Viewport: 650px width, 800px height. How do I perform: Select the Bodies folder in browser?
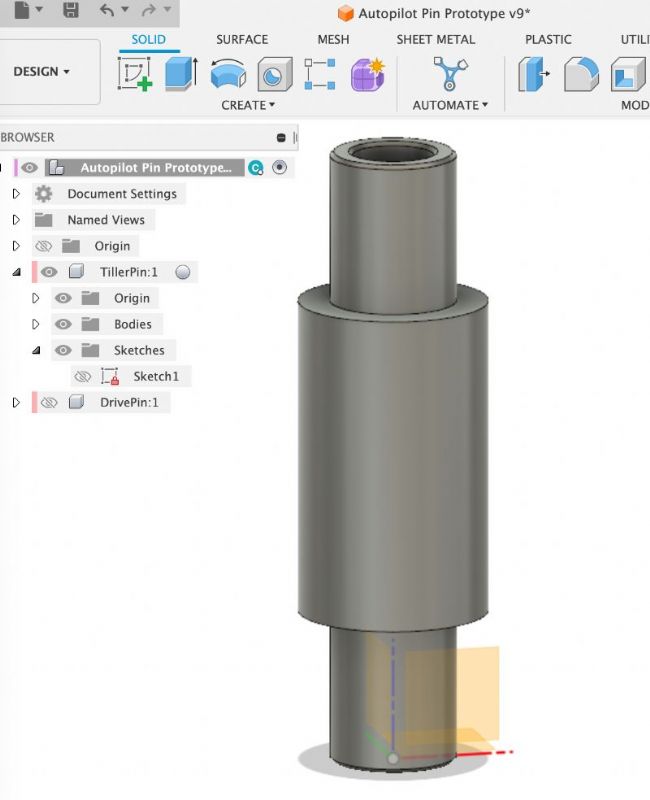132,324
